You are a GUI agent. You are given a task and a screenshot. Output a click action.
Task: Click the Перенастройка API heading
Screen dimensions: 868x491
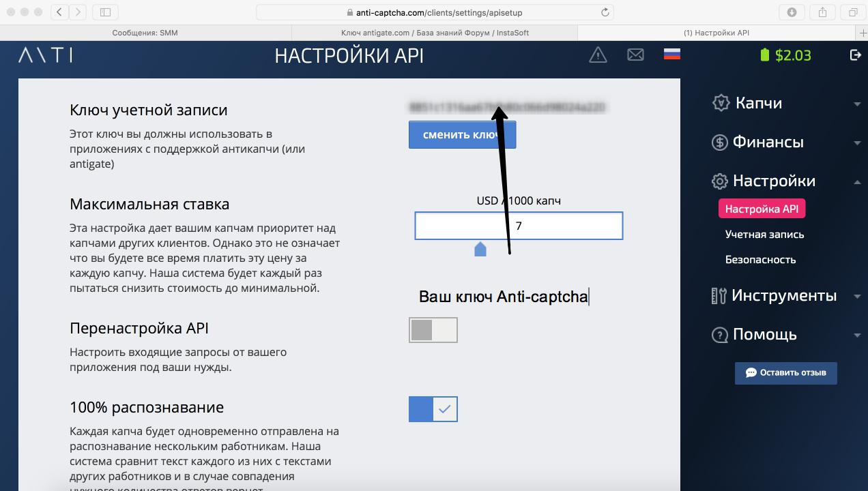[139, 328]
